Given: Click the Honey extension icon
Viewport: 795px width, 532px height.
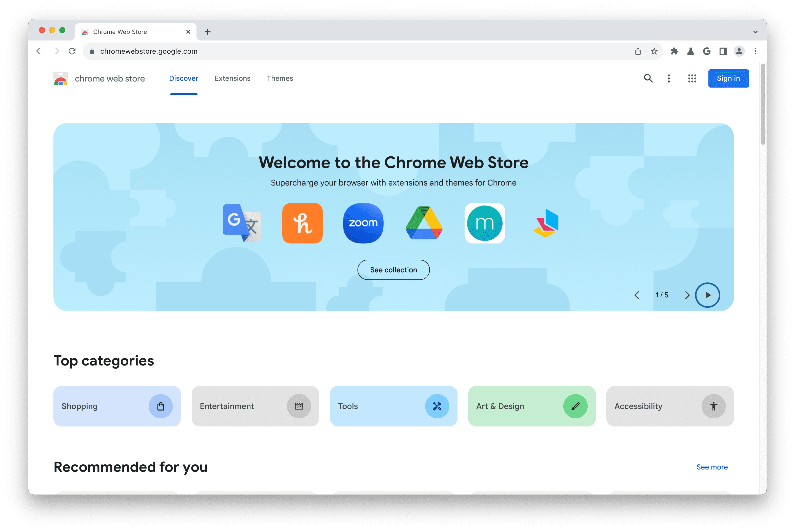Looking at the screenshot, I should [x=302, y=223].
